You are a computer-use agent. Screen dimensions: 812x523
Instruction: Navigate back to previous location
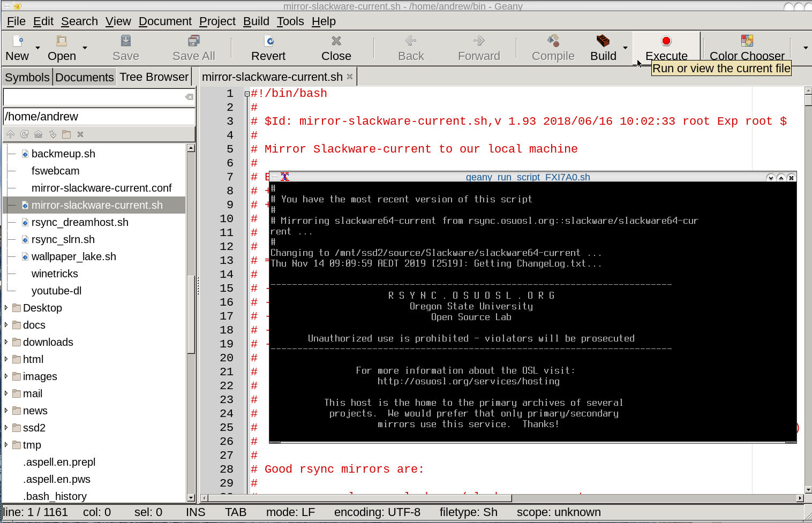410,48
